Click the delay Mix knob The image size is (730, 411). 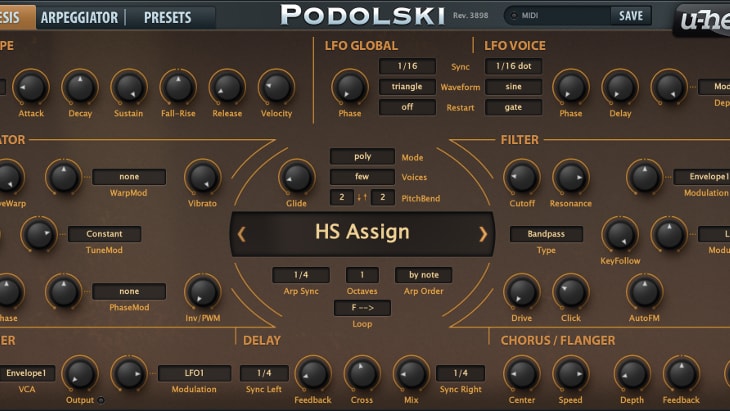tap(412, 374)
